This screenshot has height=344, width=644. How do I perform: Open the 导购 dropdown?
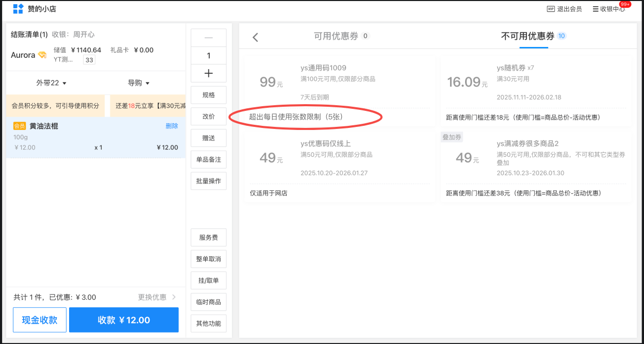(x=139, y=83)
